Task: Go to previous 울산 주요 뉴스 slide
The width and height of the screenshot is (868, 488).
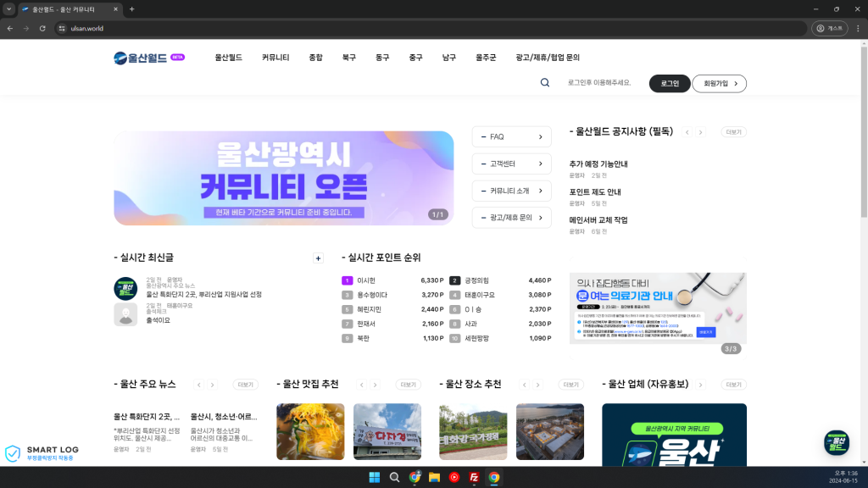Action: (x=198, y=385)
